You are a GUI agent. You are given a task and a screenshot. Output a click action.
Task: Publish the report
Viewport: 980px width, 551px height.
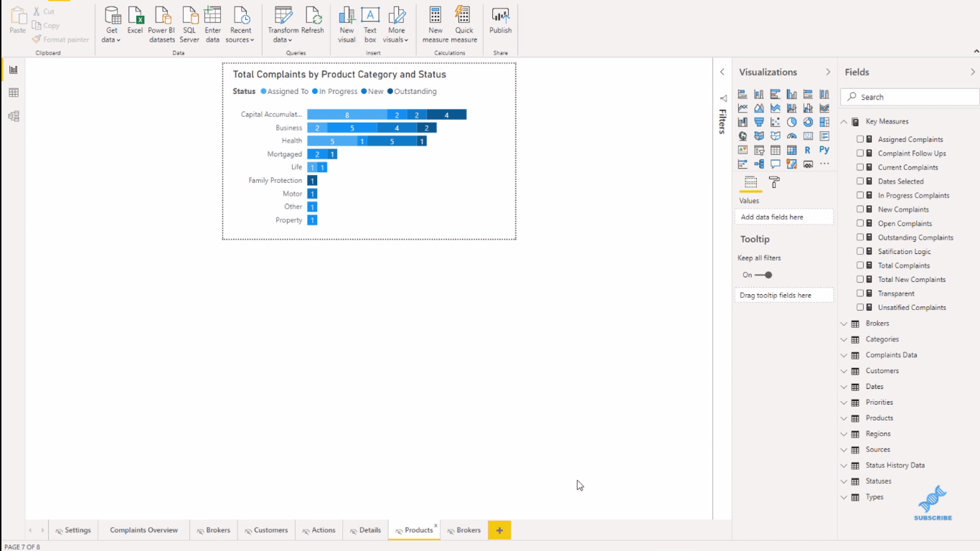[501, 22]
